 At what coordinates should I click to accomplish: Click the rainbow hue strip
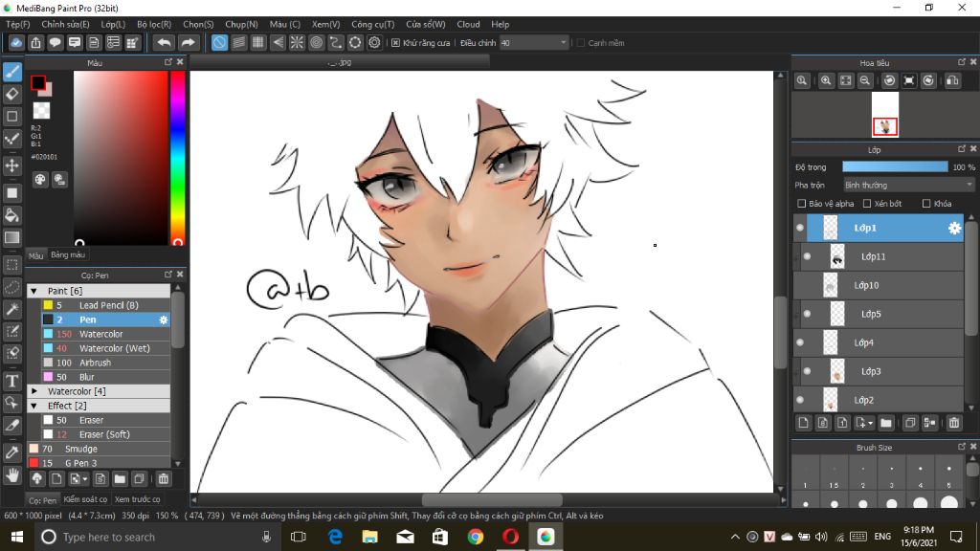[177, 158]
